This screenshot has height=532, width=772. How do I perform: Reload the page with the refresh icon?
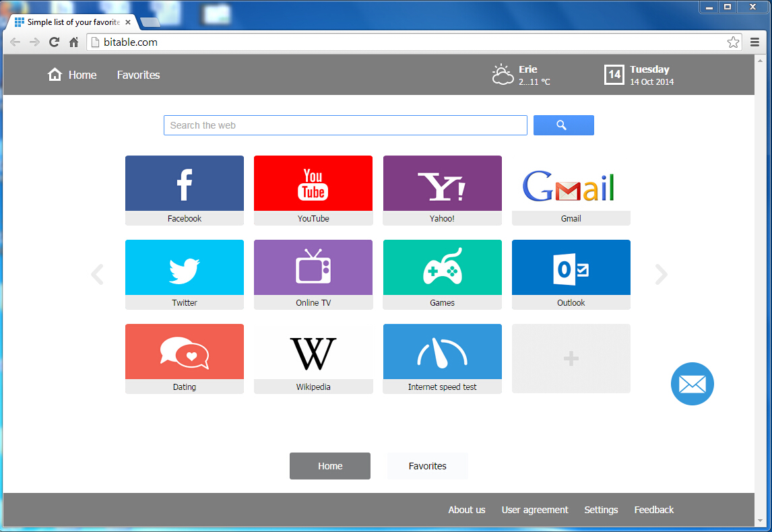(54, 42)
